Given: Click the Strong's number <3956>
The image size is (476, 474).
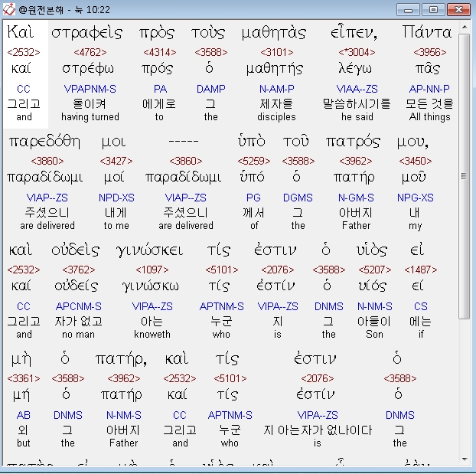Looking at the screenshot, I should 430,52.
